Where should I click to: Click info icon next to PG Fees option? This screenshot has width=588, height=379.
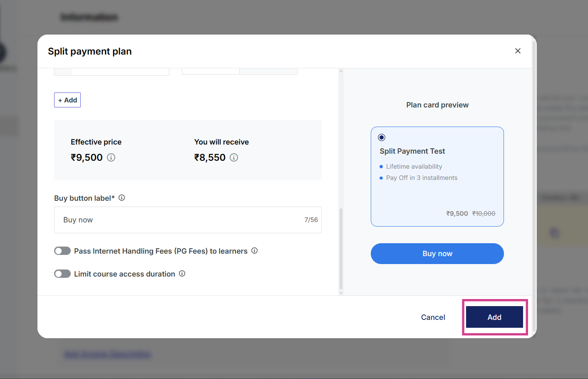(x=255, y=251)
